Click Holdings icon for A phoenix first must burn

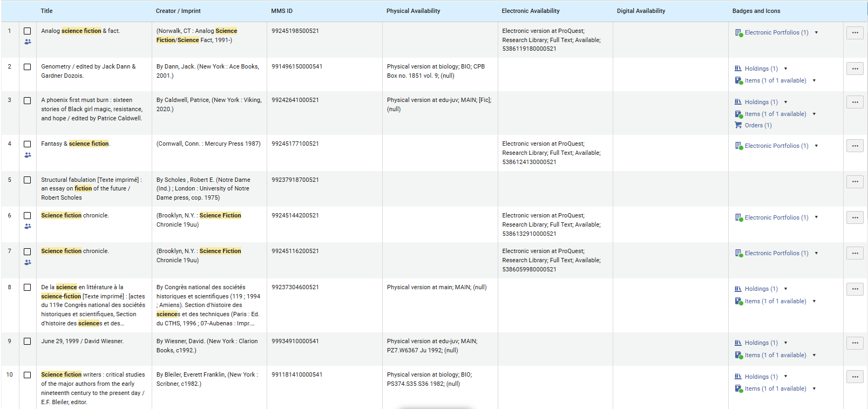[x=738, y=102]
